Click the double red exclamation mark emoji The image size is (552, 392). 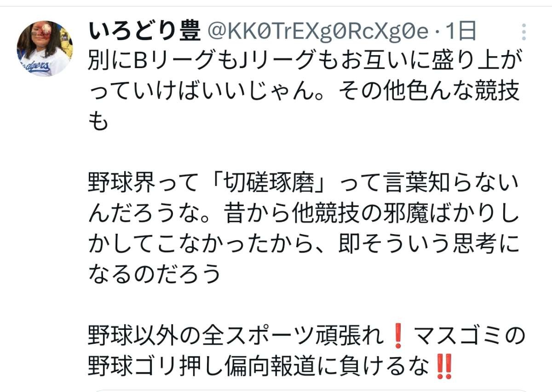click(x=445, y=367)
